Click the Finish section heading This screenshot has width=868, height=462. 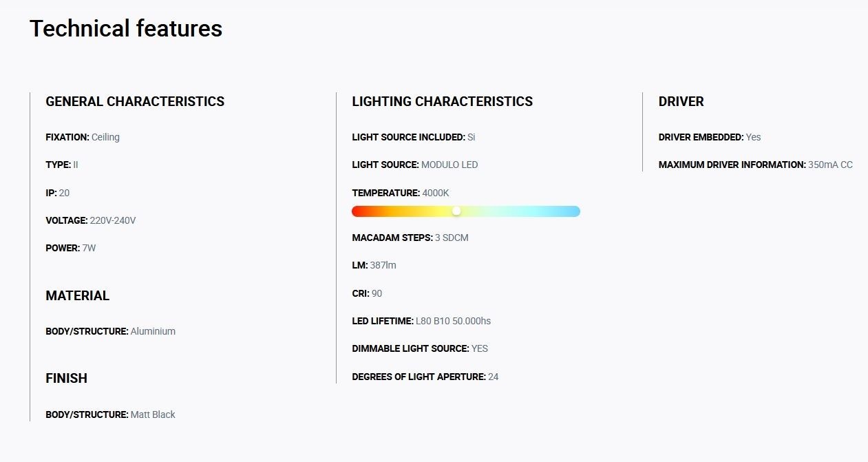(67, 378)
